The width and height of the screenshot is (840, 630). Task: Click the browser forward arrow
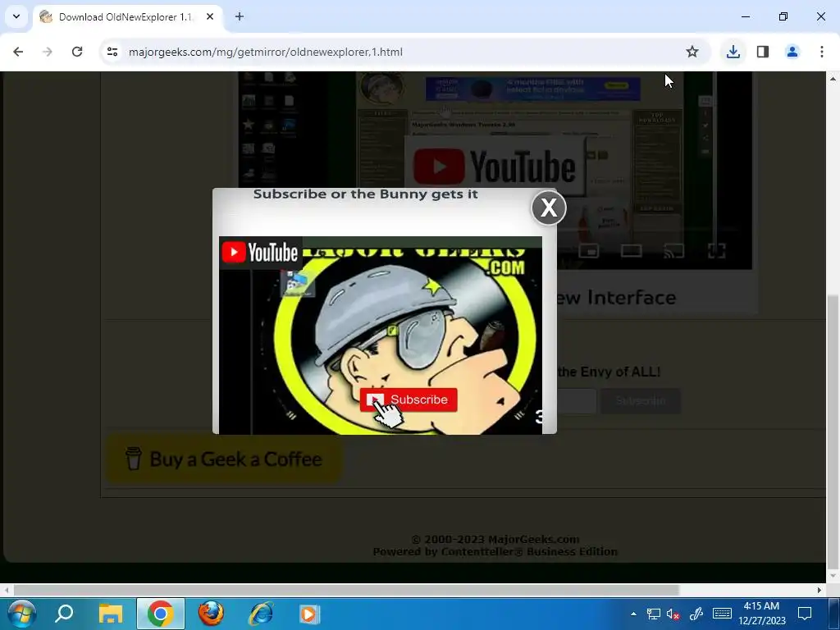pos(48,52)
